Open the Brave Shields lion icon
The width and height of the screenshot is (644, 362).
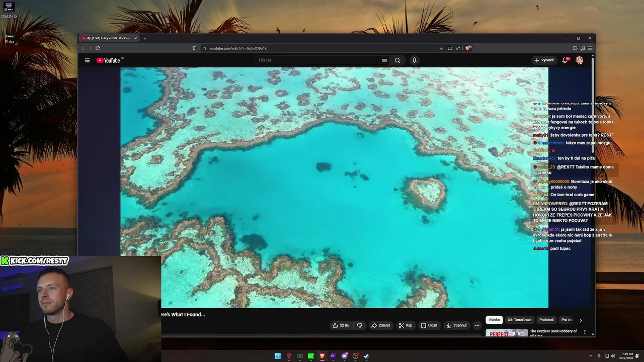pyautogui.click(x=468, y=48)
